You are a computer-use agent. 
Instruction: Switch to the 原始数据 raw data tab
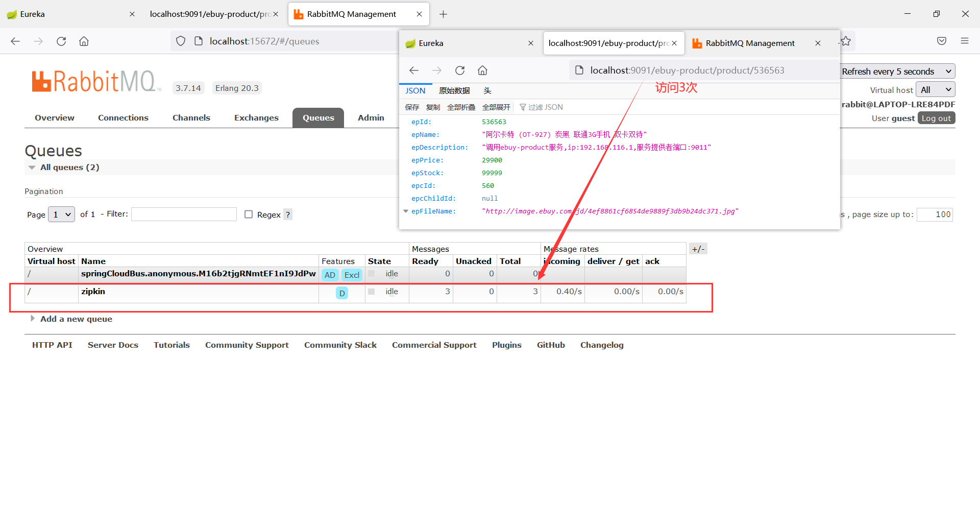(x=454, y=91)
